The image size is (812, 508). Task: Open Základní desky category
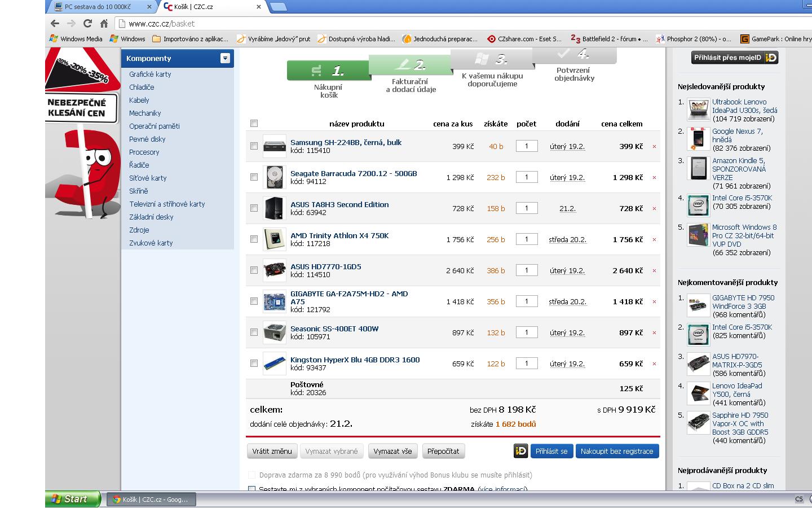click(x=151, y=217)
